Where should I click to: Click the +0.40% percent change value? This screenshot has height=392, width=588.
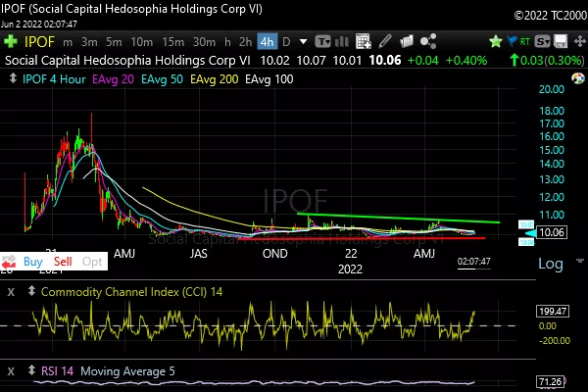click(466, 61)
